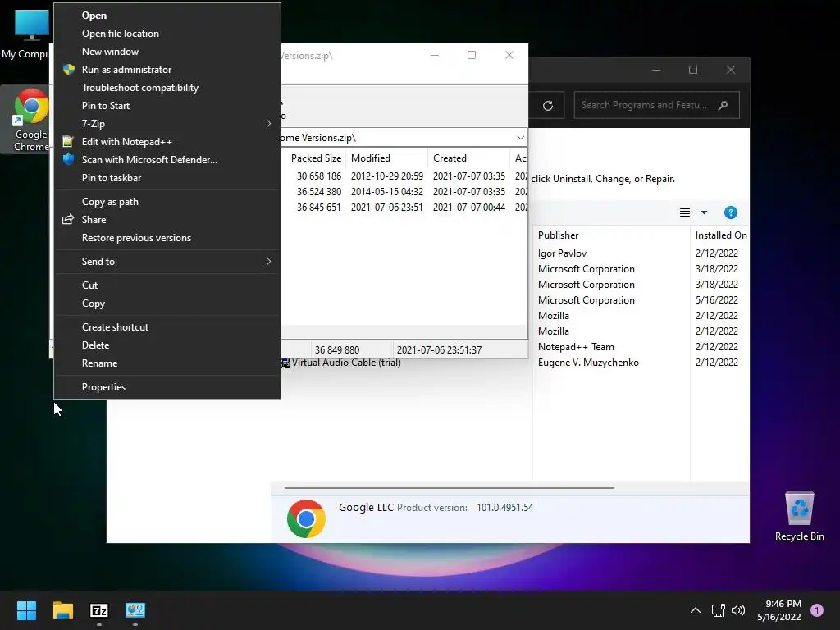Click the Shield icon beside Run as administrator
The image size is (840, 630).
69,70
